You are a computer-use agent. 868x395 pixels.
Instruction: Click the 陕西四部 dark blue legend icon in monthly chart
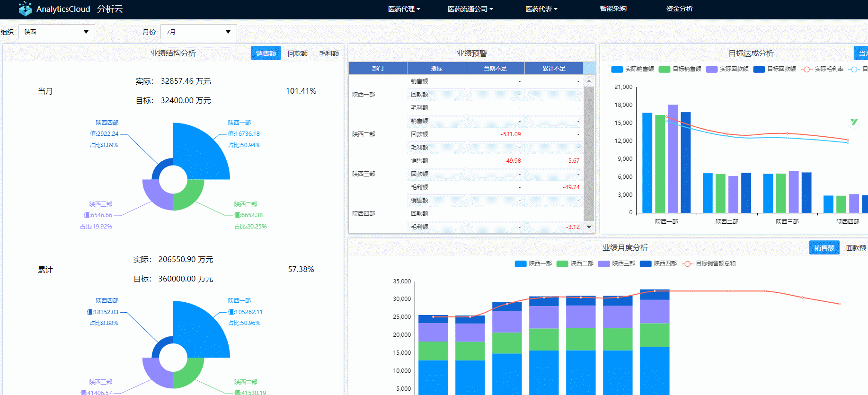click(x=646, y=264)
